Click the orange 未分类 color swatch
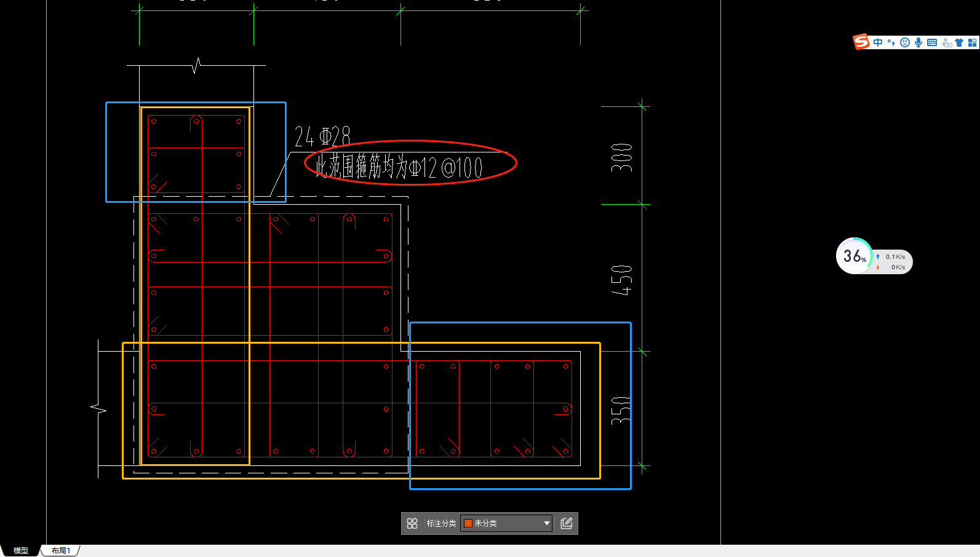 point(468,523)
